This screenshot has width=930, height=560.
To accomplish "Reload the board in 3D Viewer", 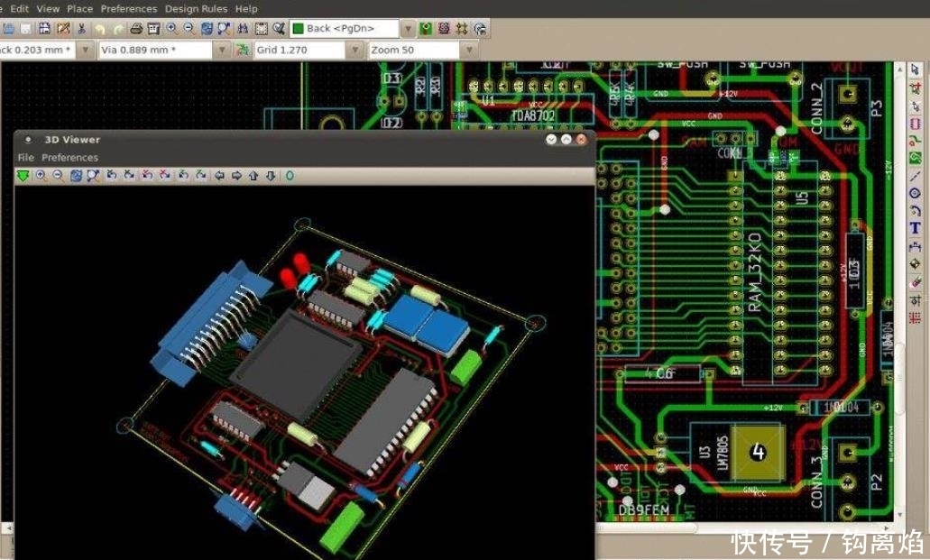I will point(23,176).
